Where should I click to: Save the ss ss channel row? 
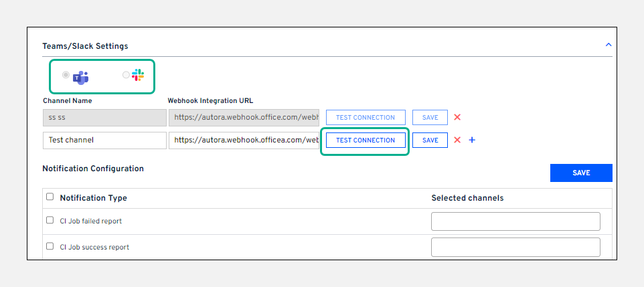point(430,118)
